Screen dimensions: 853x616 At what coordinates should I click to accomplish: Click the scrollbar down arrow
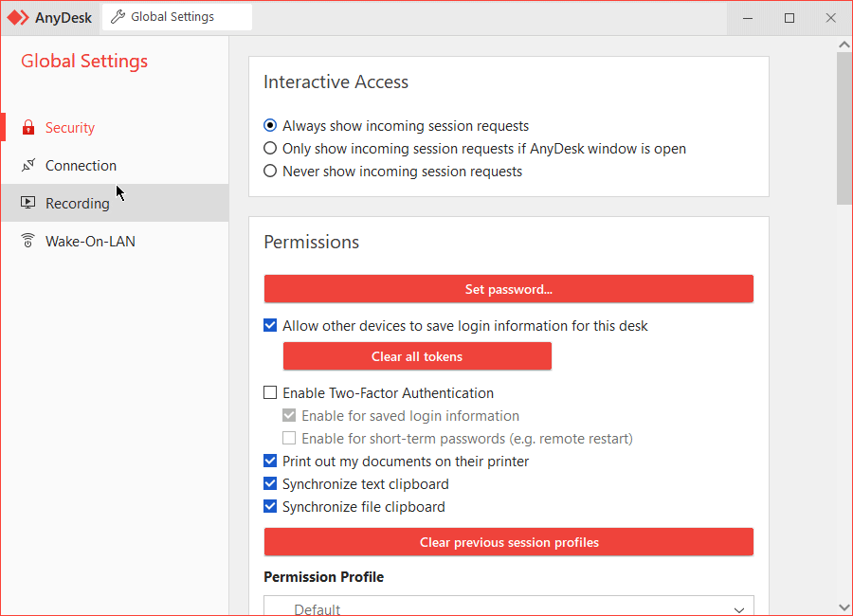click(x=844, y=607)
